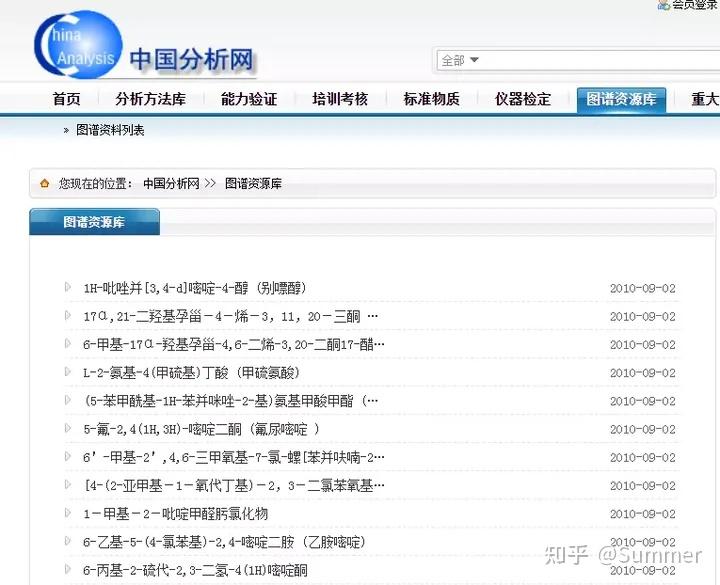The height and width of the screenshot is (585, 720).
Task: Open 仪器检定 navigation item
Action: 523,99
